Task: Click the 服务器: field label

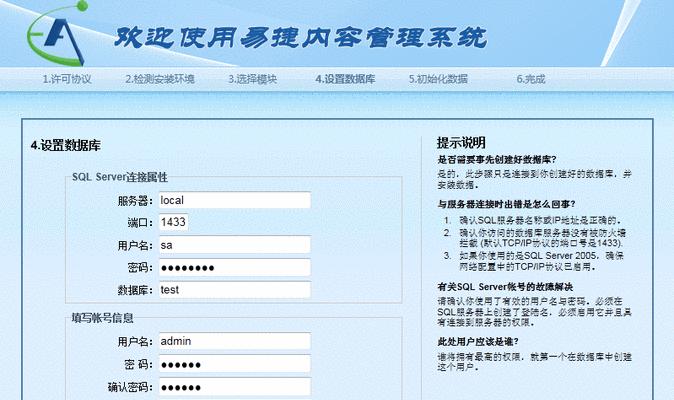Action: (x=135, y=201)
